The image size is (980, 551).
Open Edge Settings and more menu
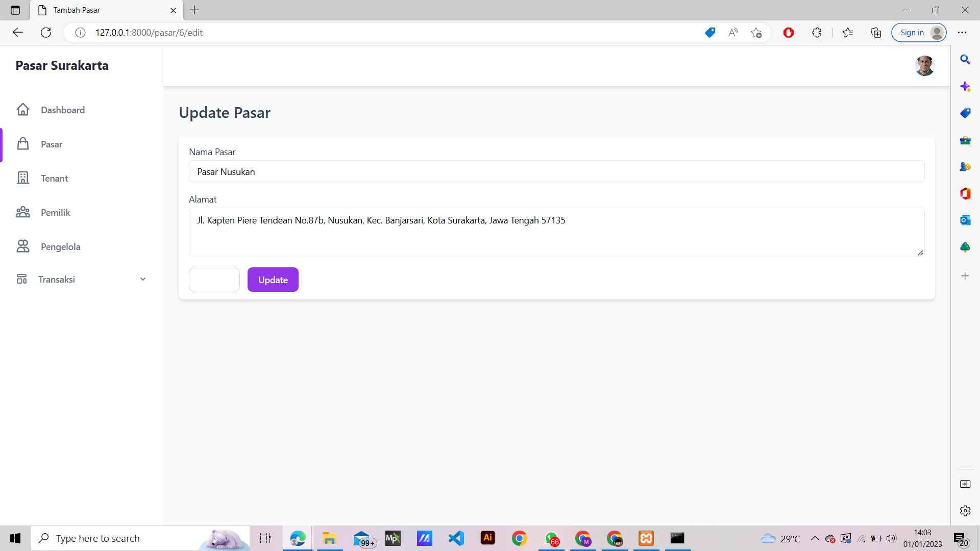click(963, 32)
